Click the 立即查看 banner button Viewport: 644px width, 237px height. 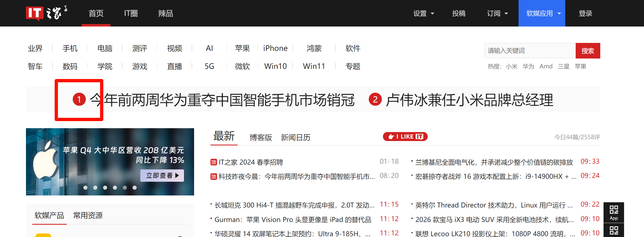tap(162, 175)
